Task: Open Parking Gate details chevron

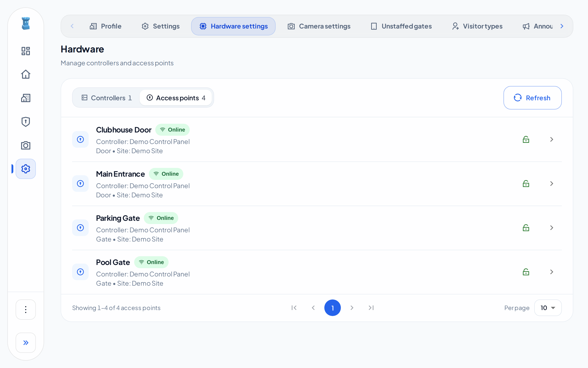Action: click(551, 228)
